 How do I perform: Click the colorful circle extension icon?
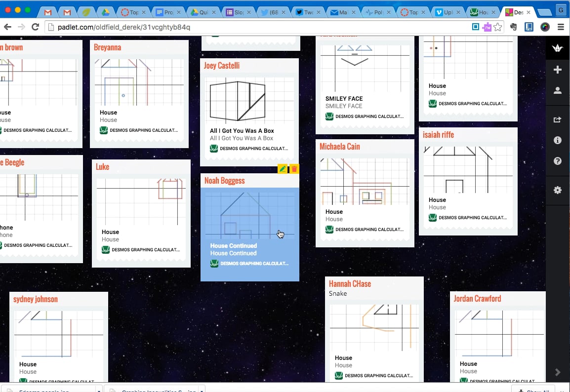(x=545, y=27)
